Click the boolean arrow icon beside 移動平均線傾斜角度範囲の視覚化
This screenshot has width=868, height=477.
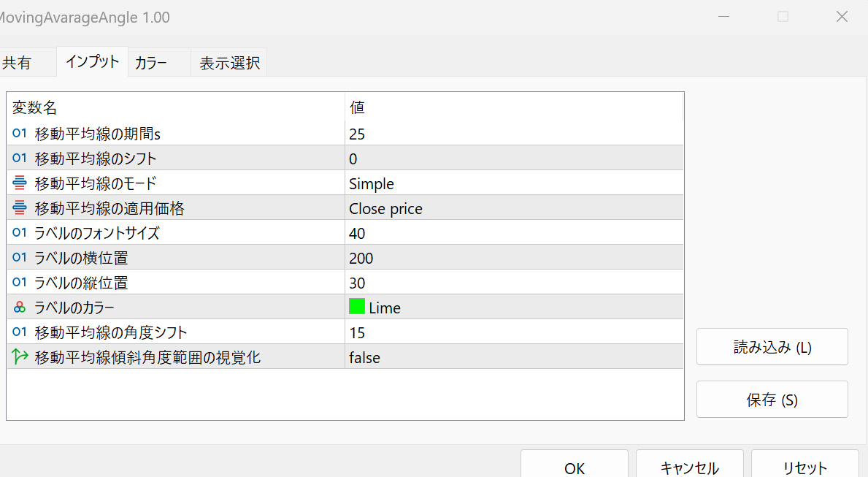(20, 357)
